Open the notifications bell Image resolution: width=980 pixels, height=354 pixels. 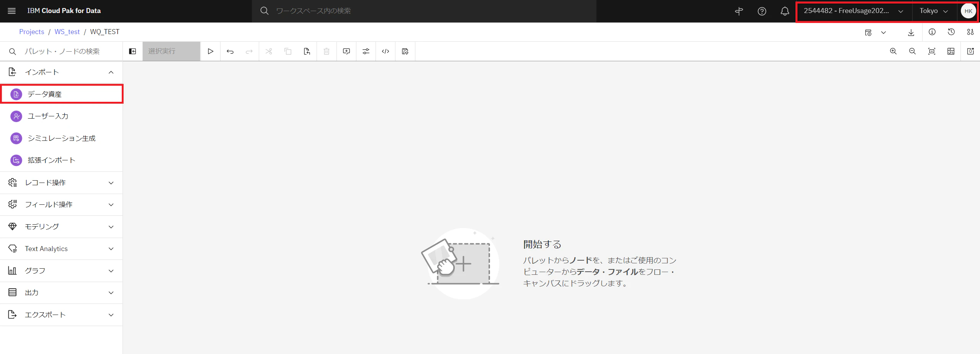[785, 11]
